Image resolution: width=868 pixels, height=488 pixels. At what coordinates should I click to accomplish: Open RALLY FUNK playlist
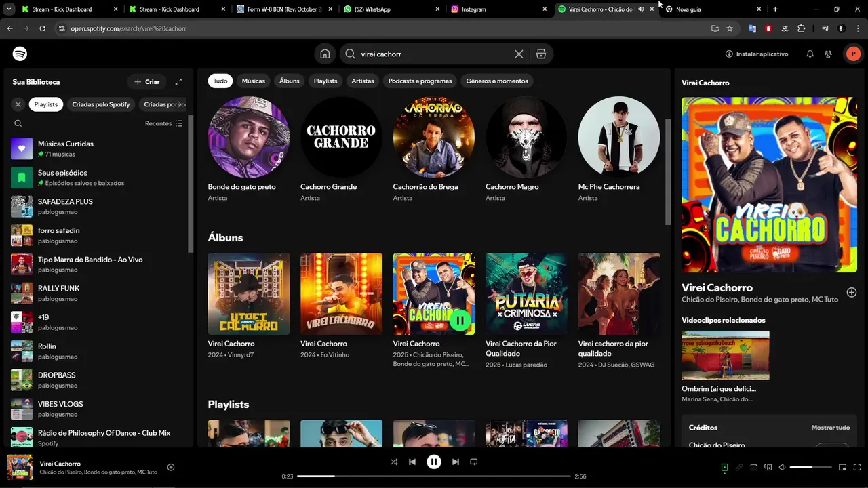pyautogui.click(x=98, y=293)
